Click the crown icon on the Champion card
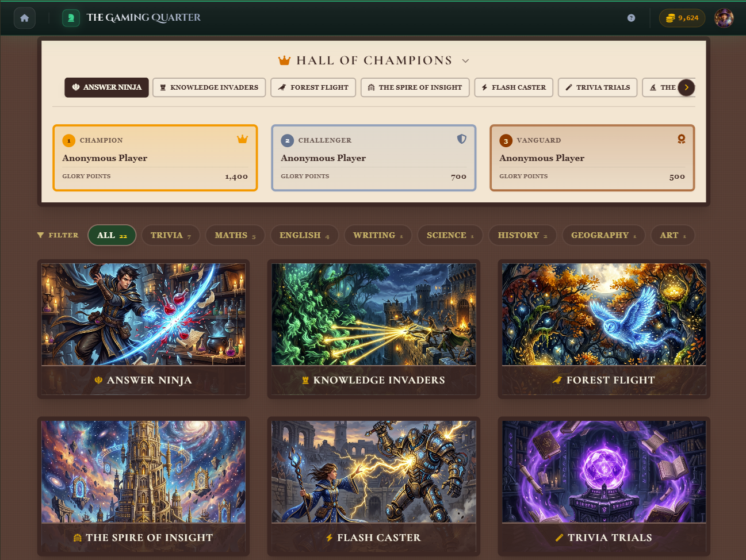Screen dimensions: 746x560 pyautogui.click(x=243, y=139)
